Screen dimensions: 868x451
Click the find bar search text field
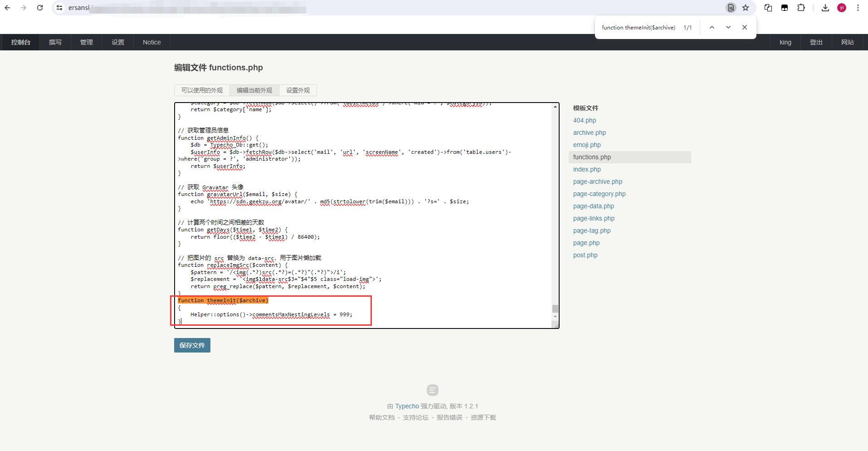pos(639,27)
